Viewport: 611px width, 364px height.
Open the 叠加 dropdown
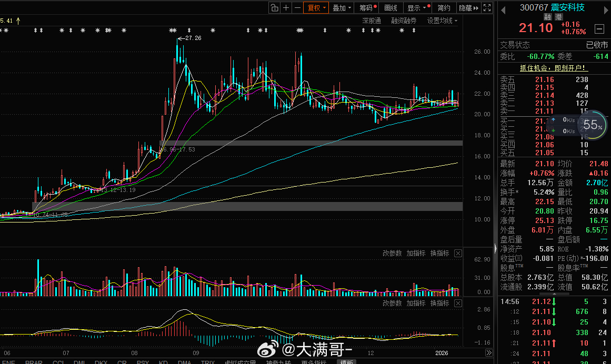click(342, 8)
